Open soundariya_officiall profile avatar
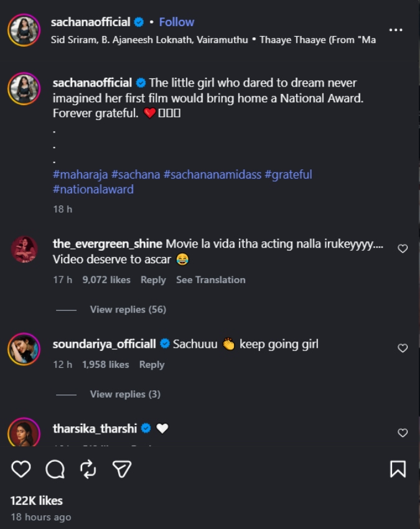The height and width of the screenshot is (529, 420). (24, 349)
